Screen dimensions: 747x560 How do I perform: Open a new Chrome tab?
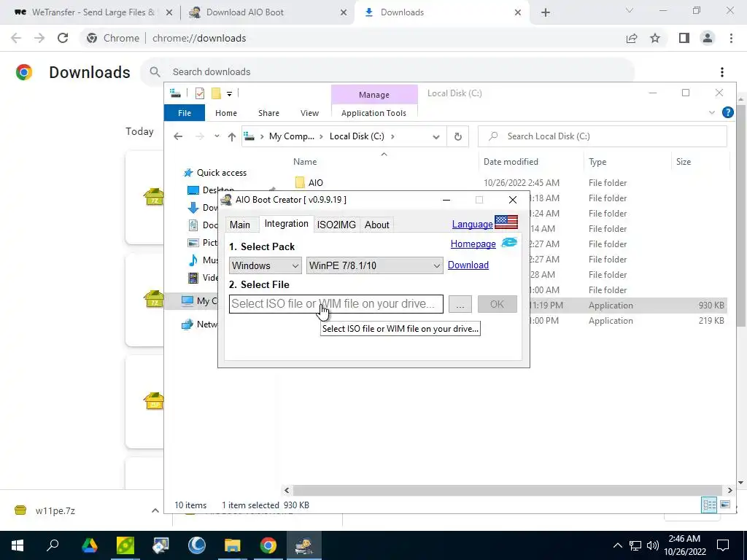coord(546,12)
